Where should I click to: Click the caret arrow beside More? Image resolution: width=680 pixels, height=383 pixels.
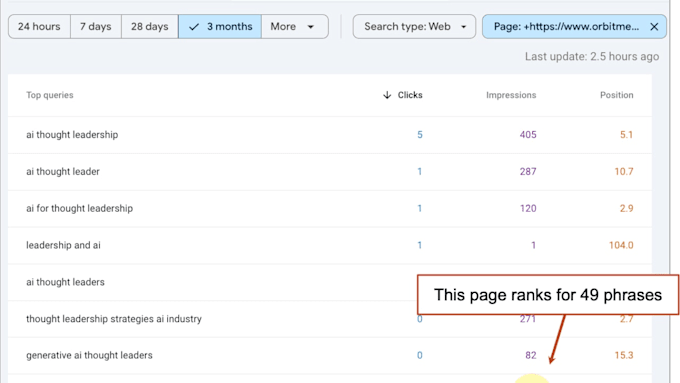[311, 27]
